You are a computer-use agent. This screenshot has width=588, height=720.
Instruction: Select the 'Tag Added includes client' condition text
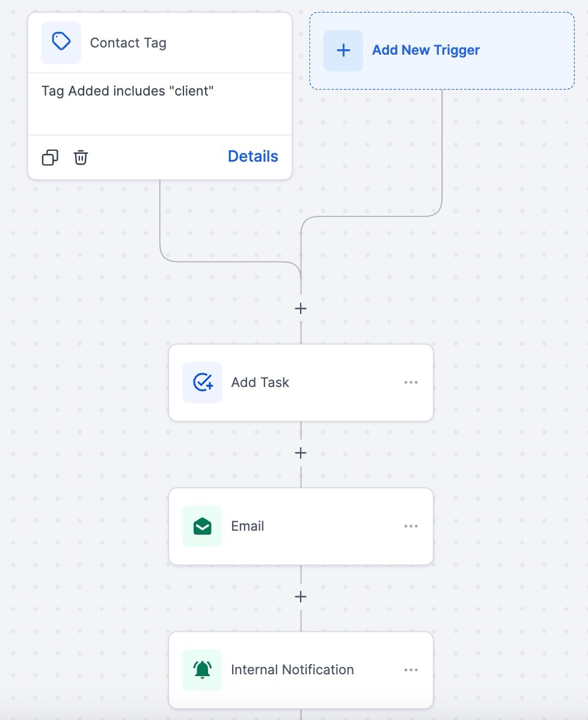[127, 91]
